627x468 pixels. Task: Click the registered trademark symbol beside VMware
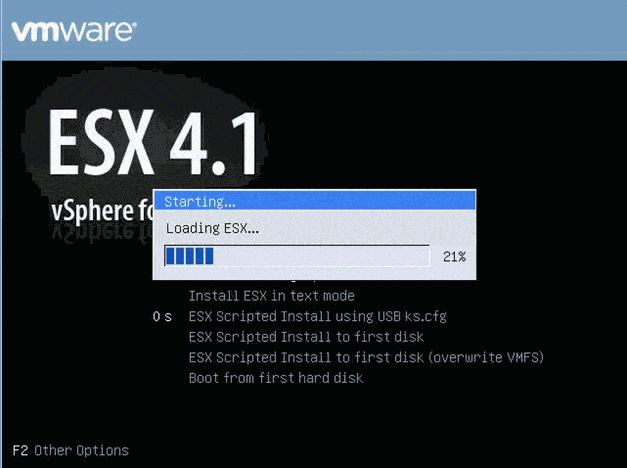pos(135,21)
